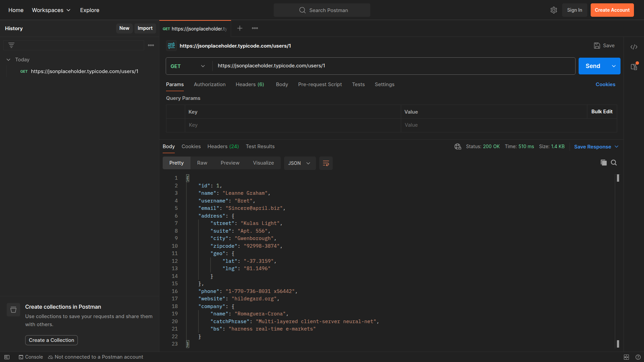Collapse JSON at line 1 opening brace
The image size is (644, 362).
(x=188, y=178)
